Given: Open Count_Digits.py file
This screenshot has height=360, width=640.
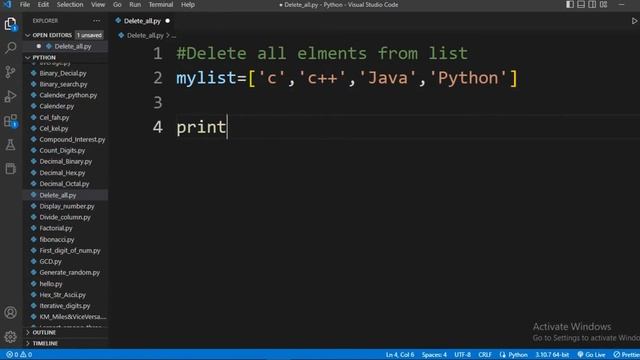Looking at the screenshot, I should [x=62, y=151].
